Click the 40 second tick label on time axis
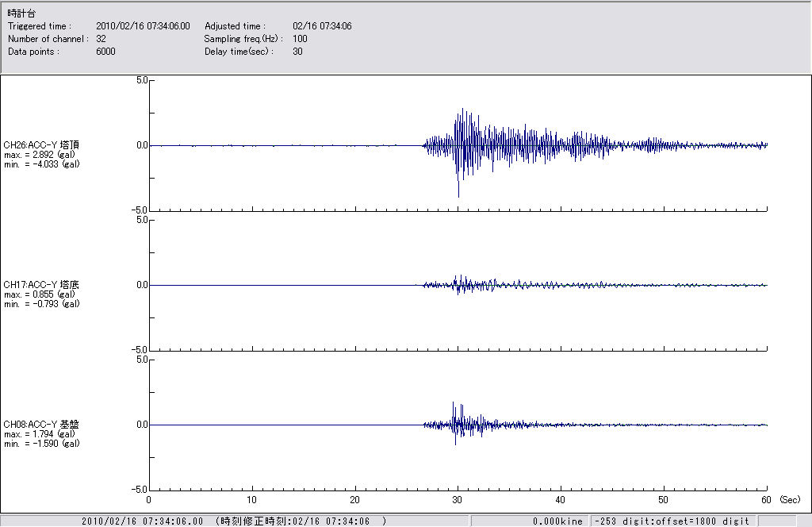Screen dimensions: 812x527 (561, 500)
